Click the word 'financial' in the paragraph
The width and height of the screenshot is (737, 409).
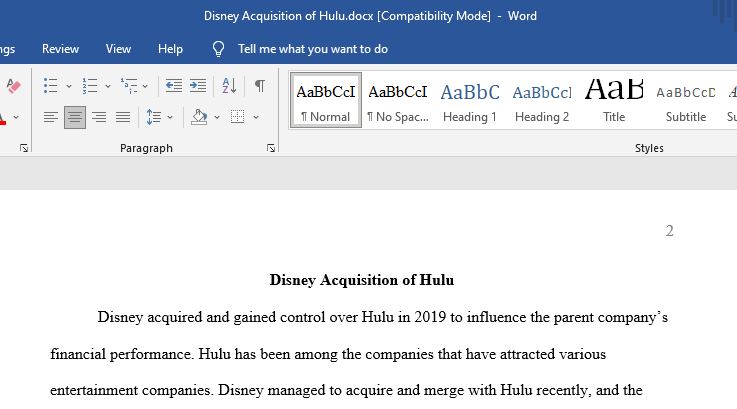tap(78, 354)
